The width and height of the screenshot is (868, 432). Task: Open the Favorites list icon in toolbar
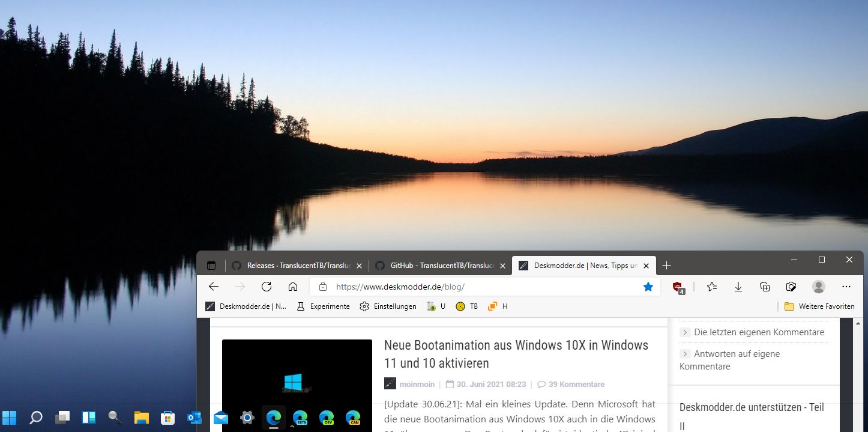coord(712,287)
